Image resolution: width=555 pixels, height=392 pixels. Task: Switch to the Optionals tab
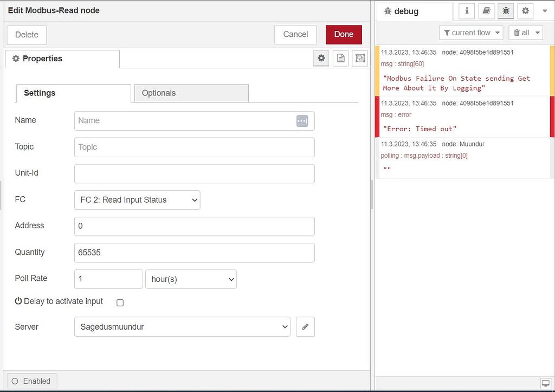click(x=191, y=93)
